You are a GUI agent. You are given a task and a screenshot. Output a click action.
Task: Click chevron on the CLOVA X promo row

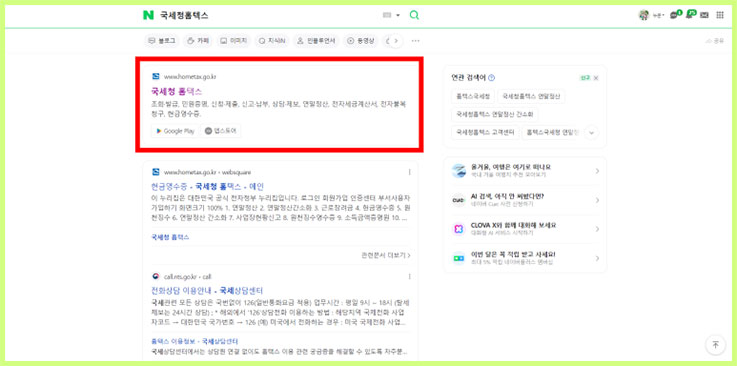coord(597,229)
